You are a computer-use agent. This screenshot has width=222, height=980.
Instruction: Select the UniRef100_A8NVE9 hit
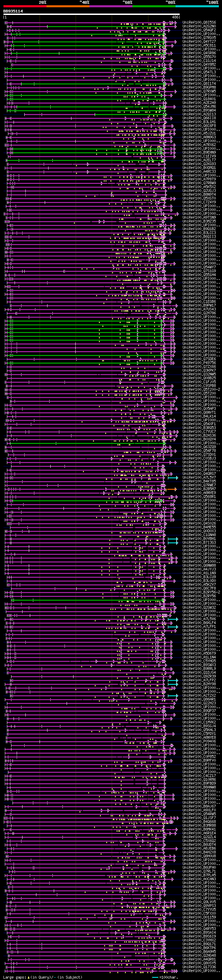pyautogui.click(x=199, y=493)
